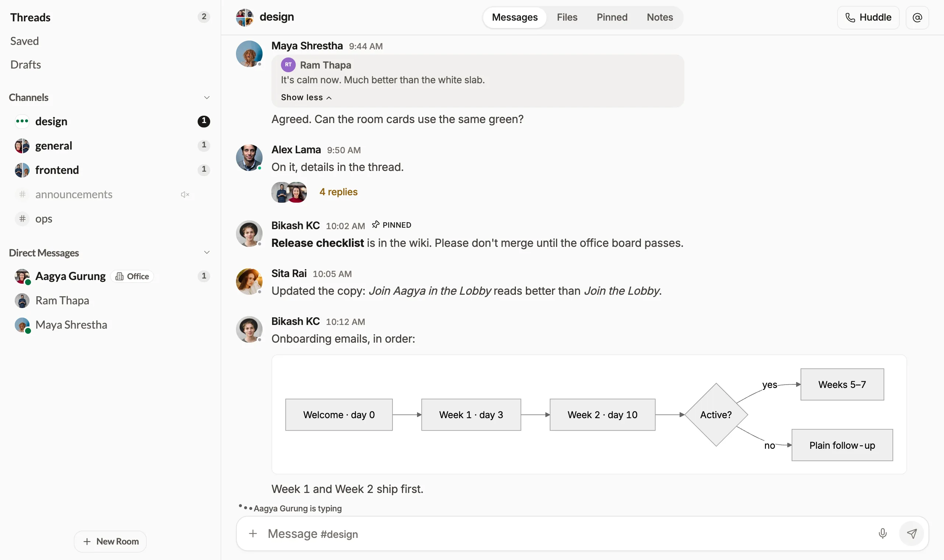
Task: Collapse the Channels section chevron
Action: (206, 97)
